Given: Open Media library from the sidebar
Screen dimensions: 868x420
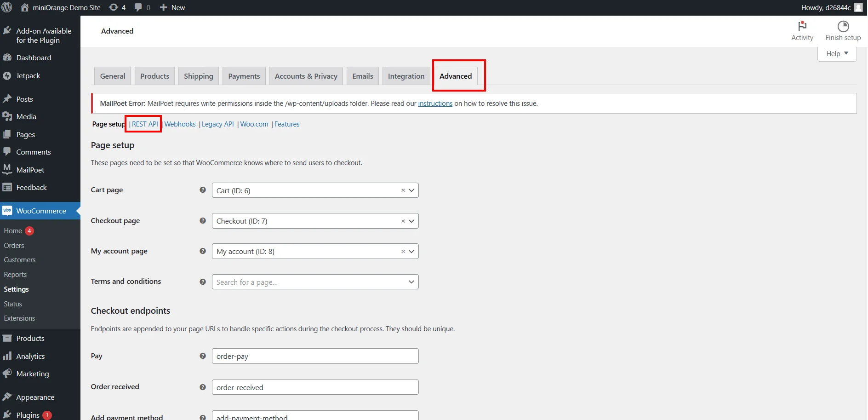Looking at the screenshot, I should 25,116.
